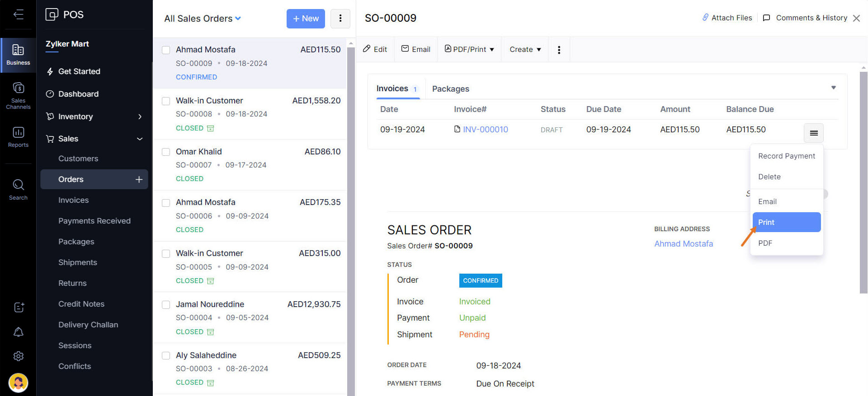Viewport: 868px width, 396px height.
Task: Open the INV-000010 invoice link
Action: (x=485, y=130)
